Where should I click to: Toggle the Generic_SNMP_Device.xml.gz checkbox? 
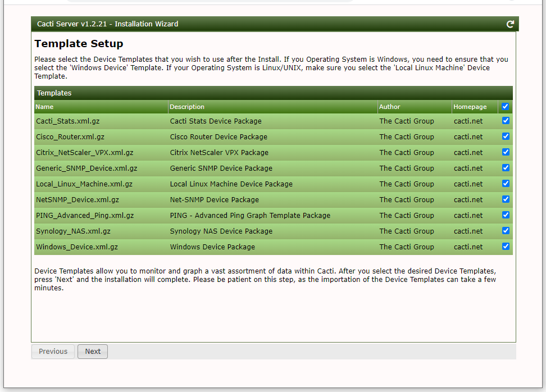pyautogui.click(x=506, y=167)
